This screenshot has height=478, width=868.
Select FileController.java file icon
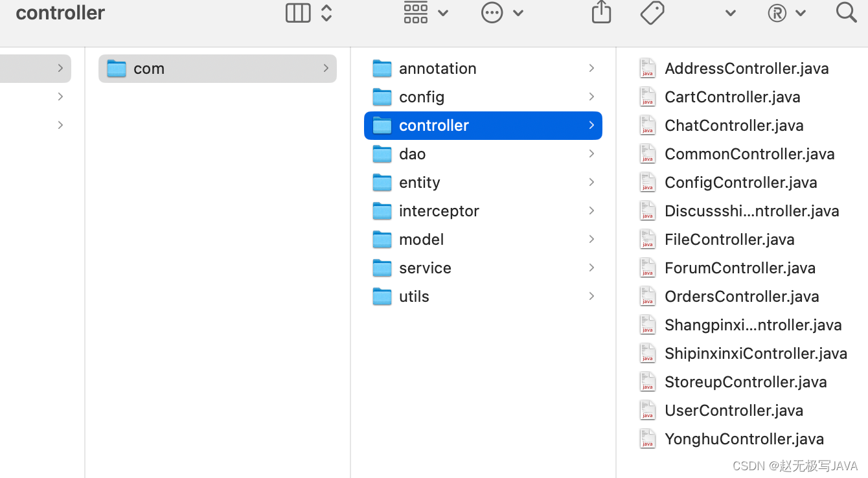click(648, 239)
